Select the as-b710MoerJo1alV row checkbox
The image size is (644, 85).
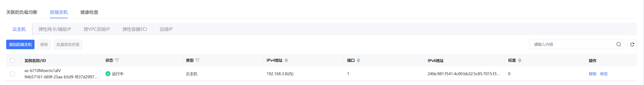pos(13,74)
